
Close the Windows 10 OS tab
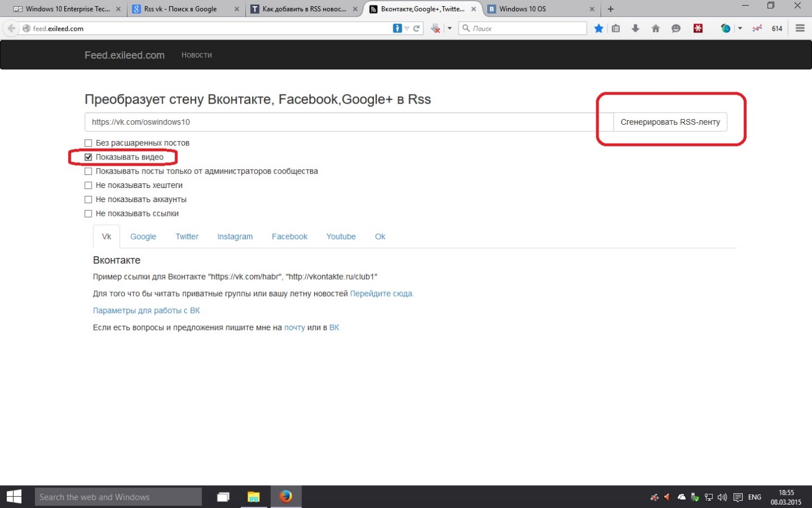click(x=592, y=9)
